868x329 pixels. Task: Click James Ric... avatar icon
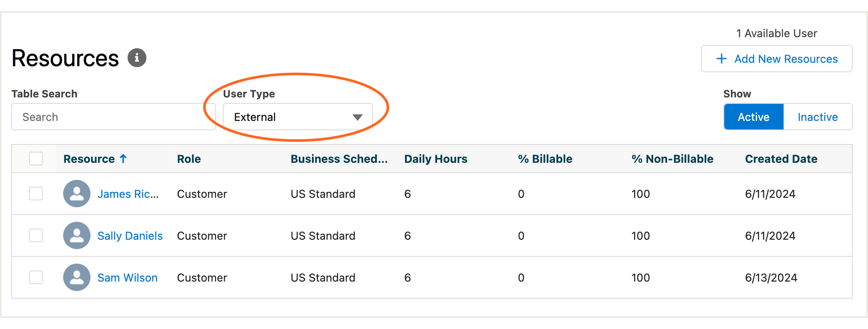[x=77, y=194]
